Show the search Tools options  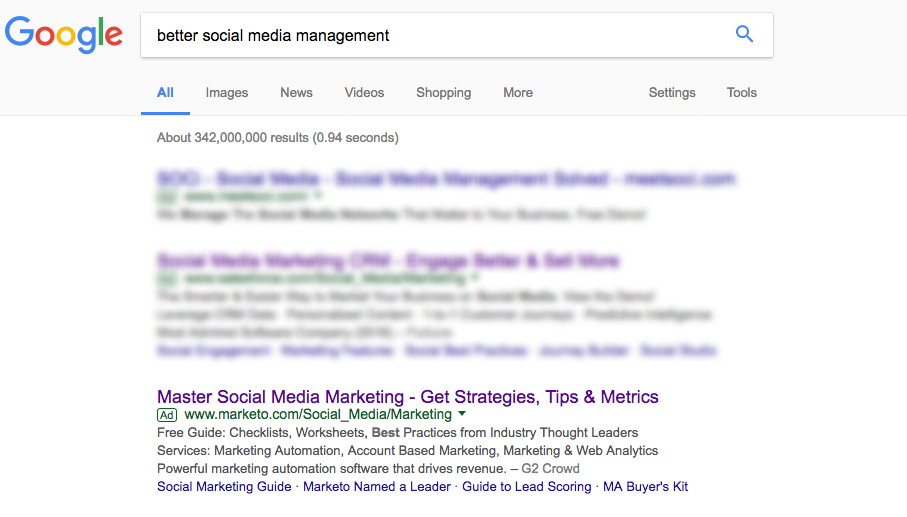pyautogui.click(x=742, y=93)
